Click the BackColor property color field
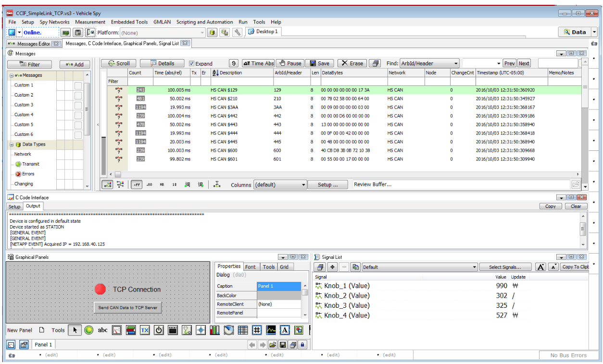The image size is (603, 364). (279, 295)
